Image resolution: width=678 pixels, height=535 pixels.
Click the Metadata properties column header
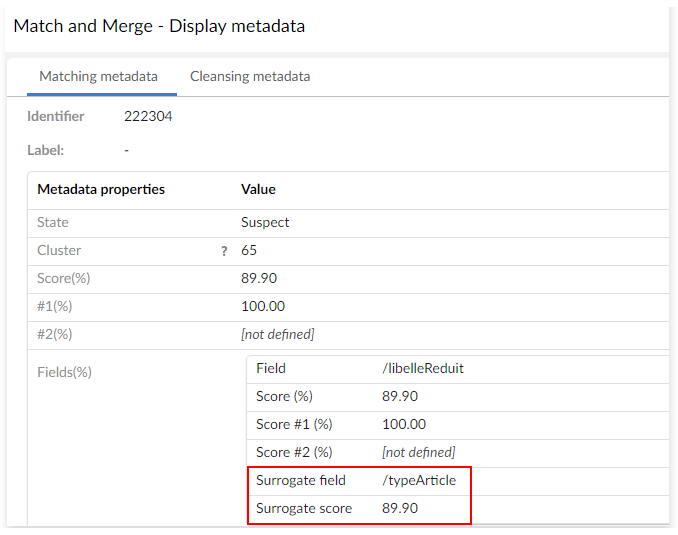(101, 189)
